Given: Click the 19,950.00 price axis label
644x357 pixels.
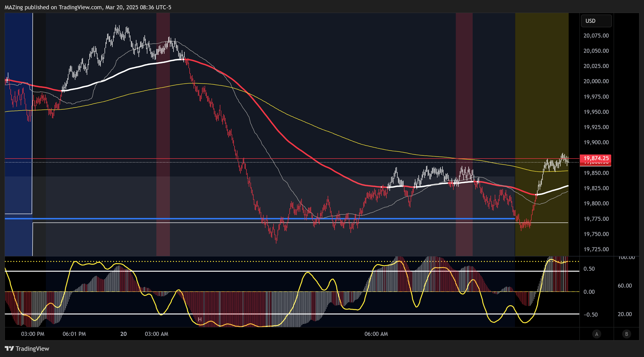Looking at the screenshot, I should pos(596,112).
